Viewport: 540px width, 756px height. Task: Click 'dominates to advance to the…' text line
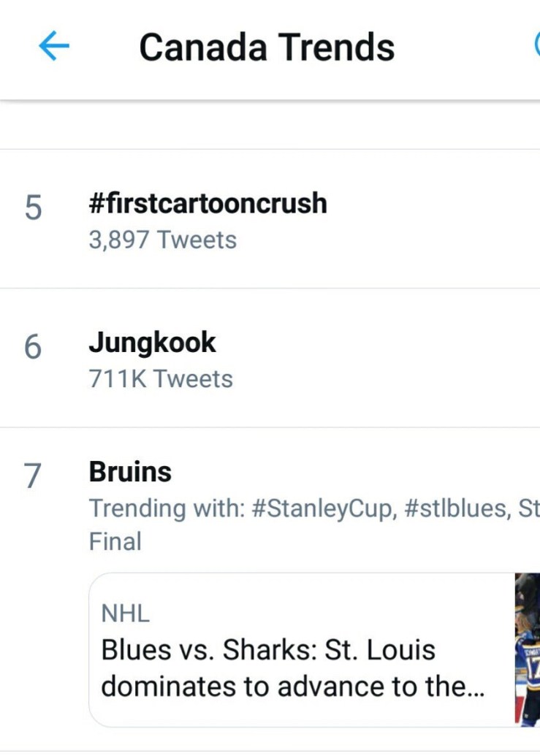point(292,687)
